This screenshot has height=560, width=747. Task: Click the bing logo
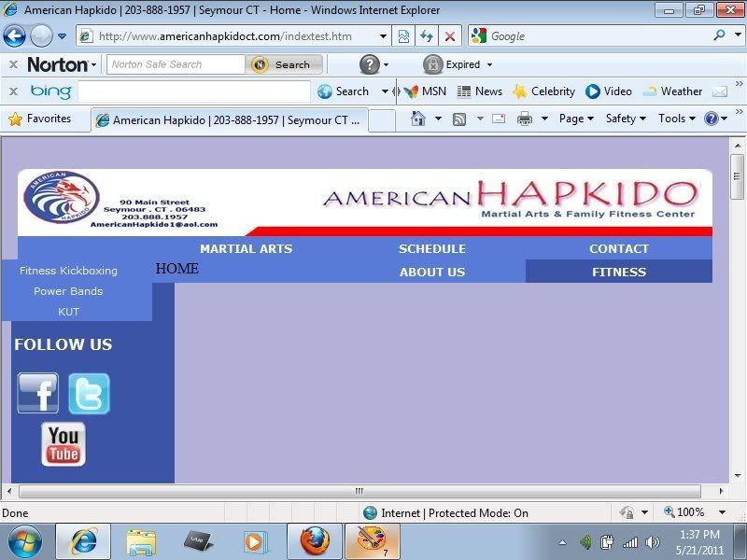point(50,91)
